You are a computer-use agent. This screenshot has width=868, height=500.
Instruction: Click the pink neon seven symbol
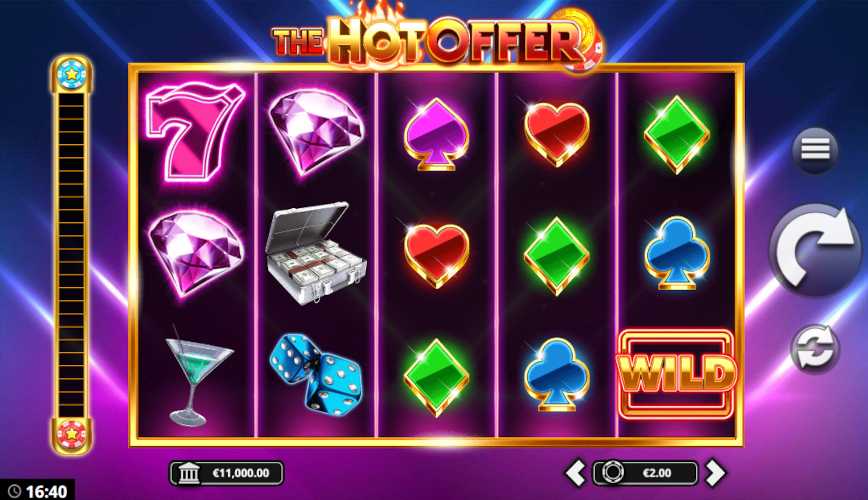pyautogui.click(x=193, y=132)
